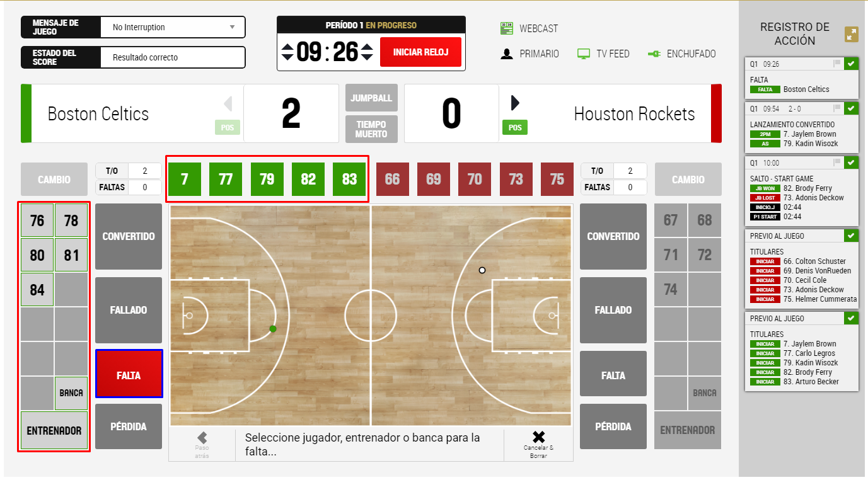Click Boston Celtics possession arrow

click(228, 103)
